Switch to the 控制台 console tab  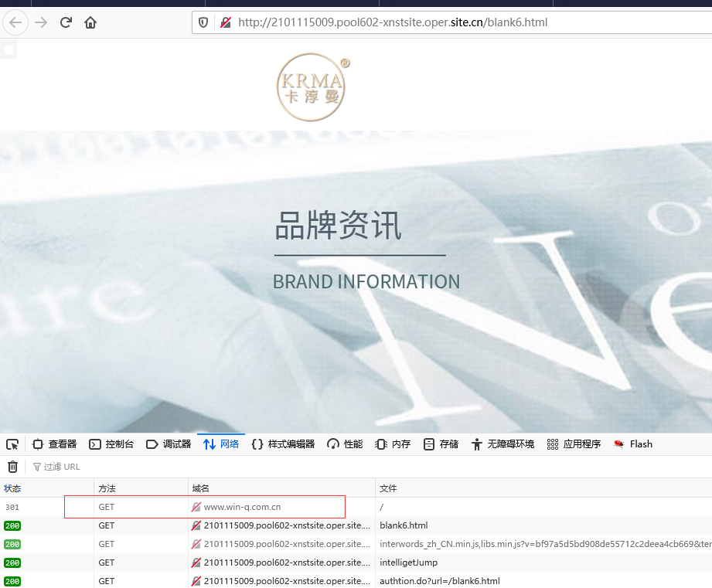click(112, 444)
